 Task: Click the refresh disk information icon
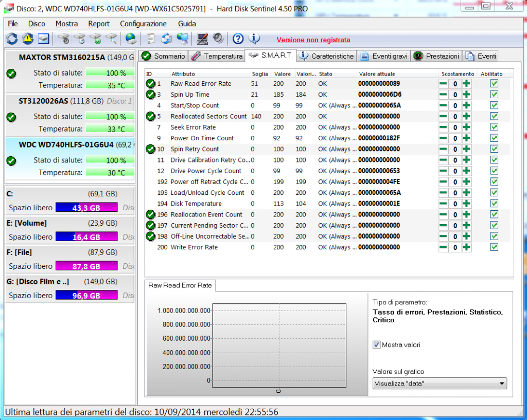coord(12,39)
